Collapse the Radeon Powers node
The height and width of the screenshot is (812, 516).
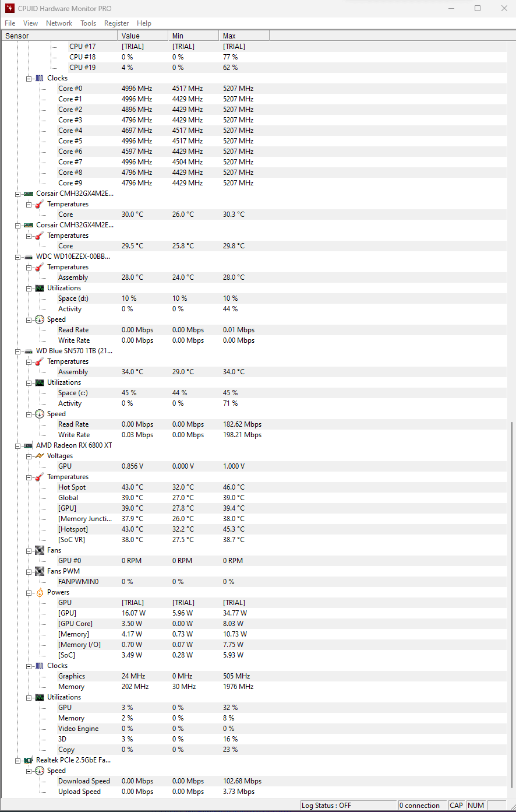[29, 592]
